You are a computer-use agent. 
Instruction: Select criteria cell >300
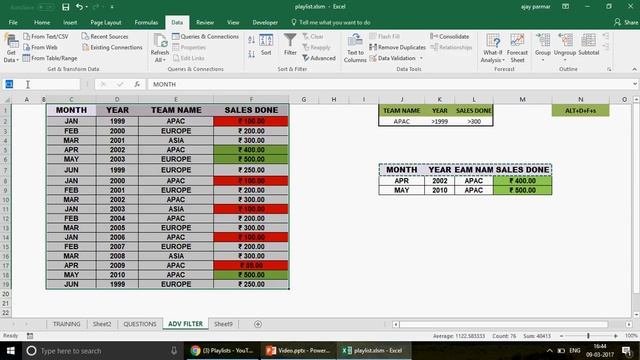point(473,121)
